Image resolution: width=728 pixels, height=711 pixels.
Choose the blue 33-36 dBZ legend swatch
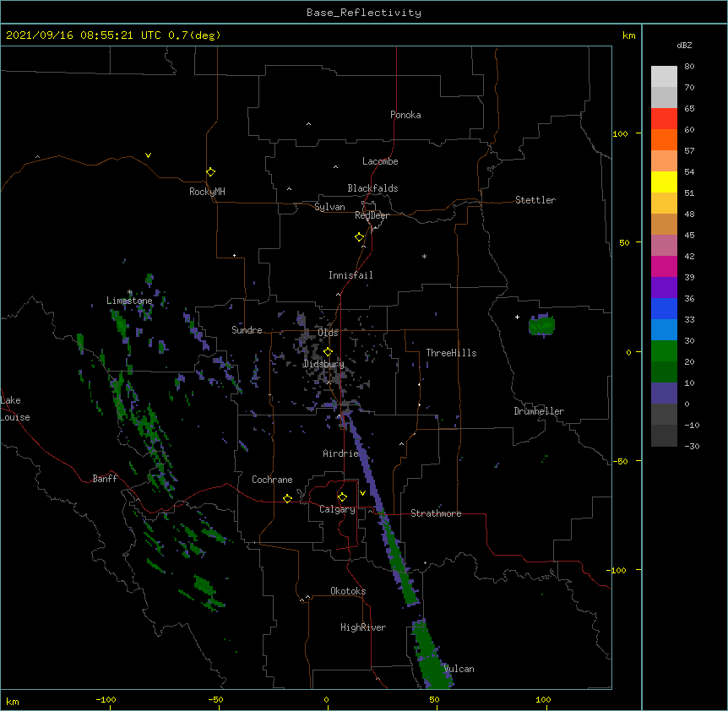click(664, 308)
